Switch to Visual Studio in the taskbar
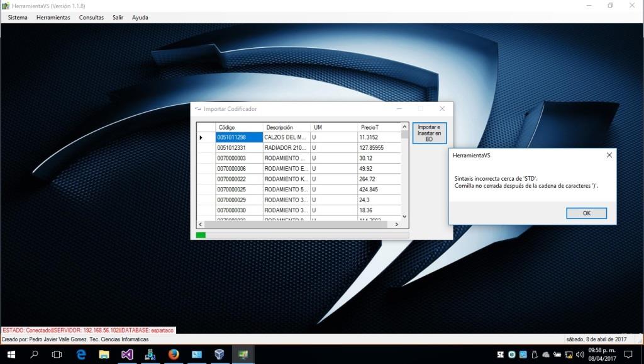This screenshot has width=644, height=364. pyautogui.click(x=127, y=354)
